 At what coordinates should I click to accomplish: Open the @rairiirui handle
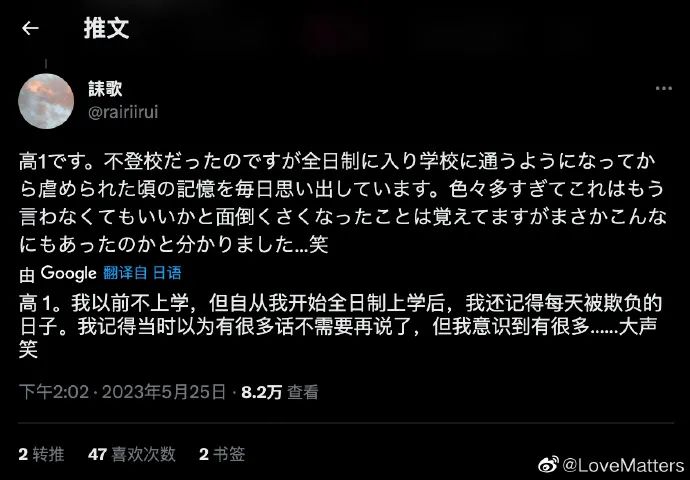coord(123,112)
